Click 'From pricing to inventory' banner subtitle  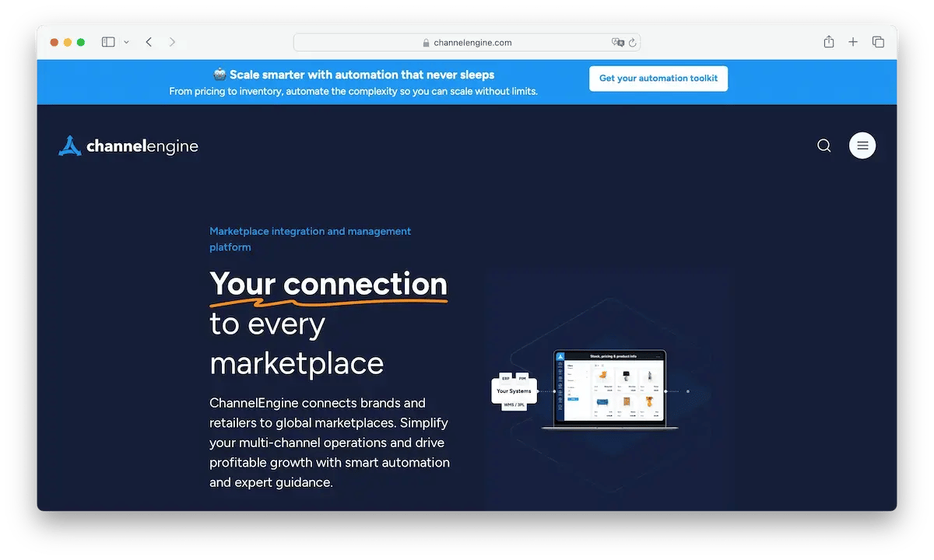click(353, 92)
